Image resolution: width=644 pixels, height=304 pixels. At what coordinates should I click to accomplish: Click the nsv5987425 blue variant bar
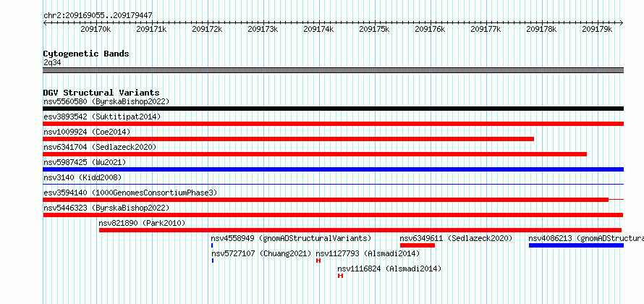coord(333,169)
